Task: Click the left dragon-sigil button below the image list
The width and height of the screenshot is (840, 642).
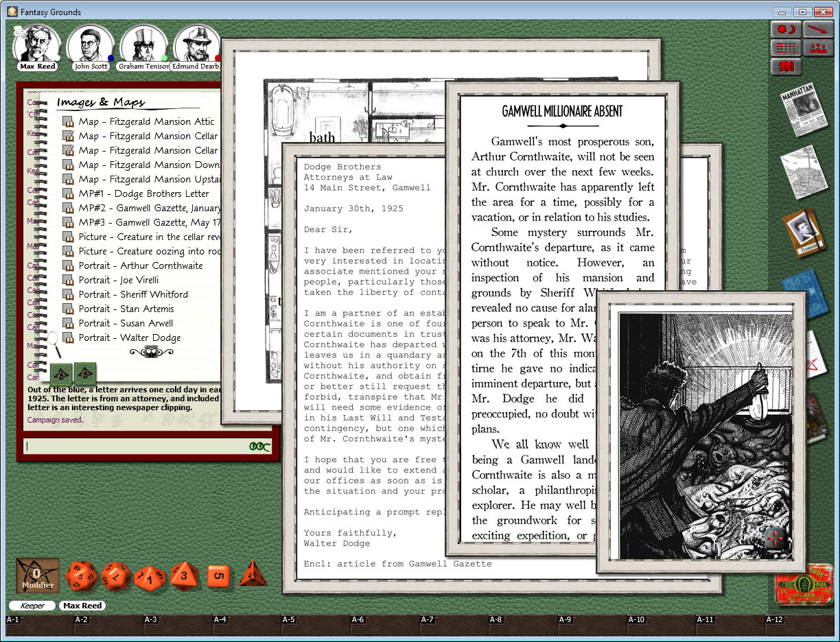Action: coord(61,374)
